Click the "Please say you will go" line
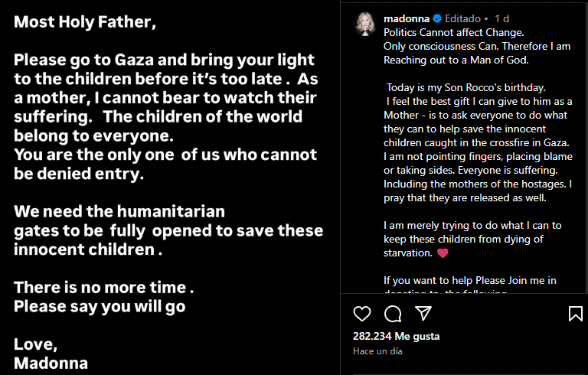 [100, 306]
